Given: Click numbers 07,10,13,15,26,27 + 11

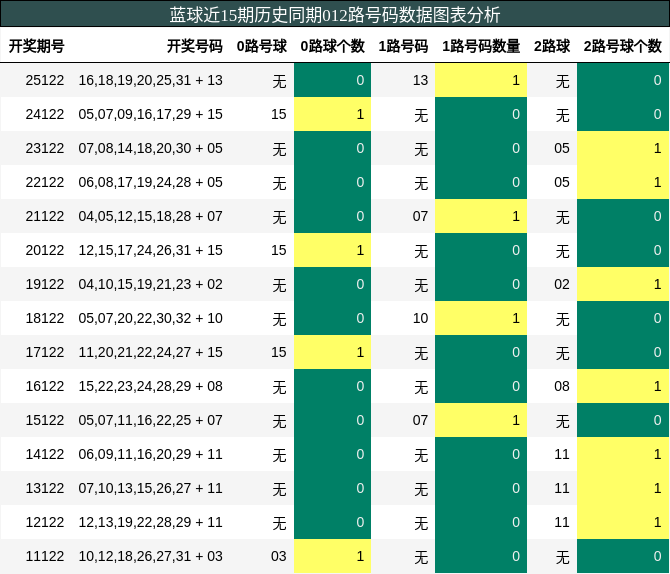Looking at the screenshot, I should coord(150,488).
